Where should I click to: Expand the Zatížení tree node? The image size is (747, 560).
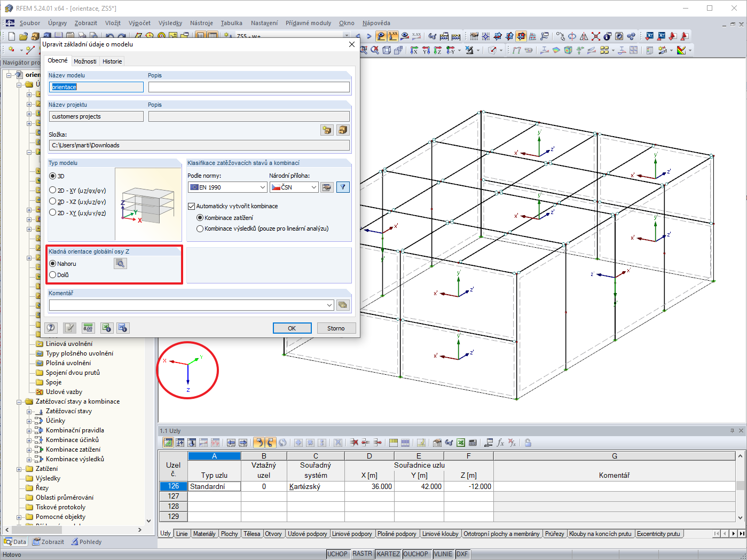click(19, 469)
